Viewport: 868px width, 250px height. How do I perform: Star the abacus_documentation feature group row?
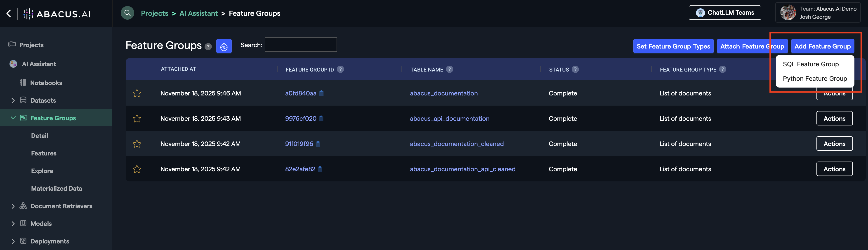pyautogui.click(x=137, y=93)
